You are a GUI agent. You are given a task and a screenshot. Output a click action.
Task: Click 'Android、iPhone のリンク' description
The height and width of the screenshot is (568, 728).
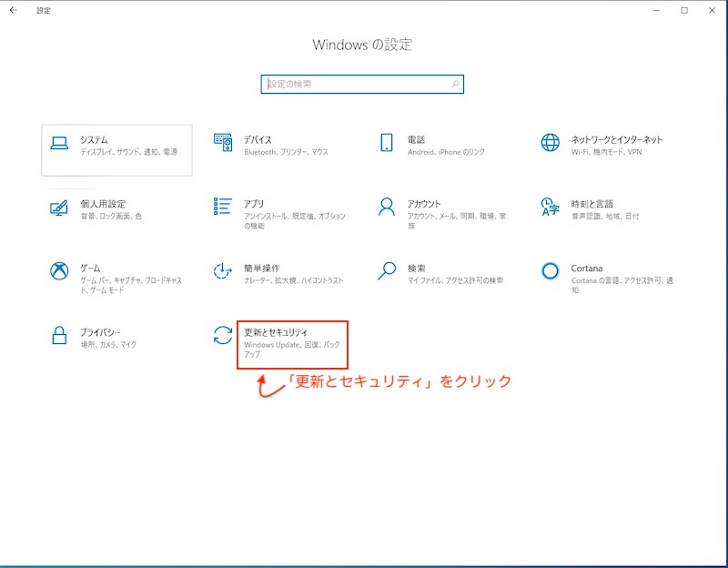(x=446, y=152)
